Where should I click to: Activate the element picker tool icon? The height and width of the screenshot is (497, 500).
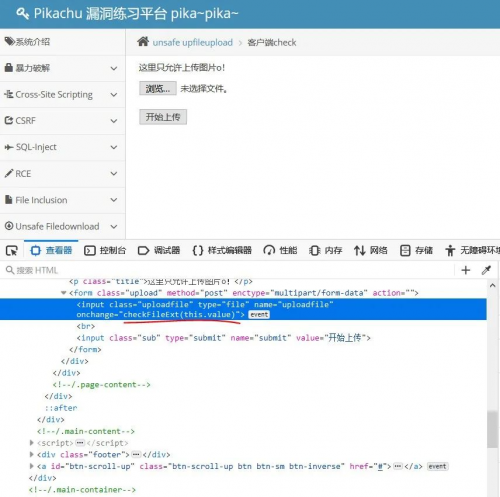[12, 250]
